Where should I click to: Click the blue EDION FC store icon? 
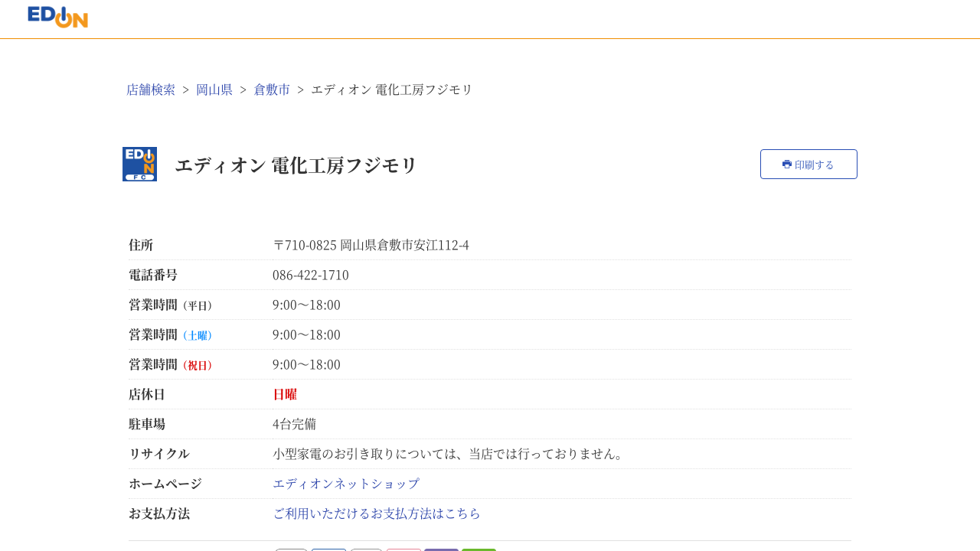point(139,164)
